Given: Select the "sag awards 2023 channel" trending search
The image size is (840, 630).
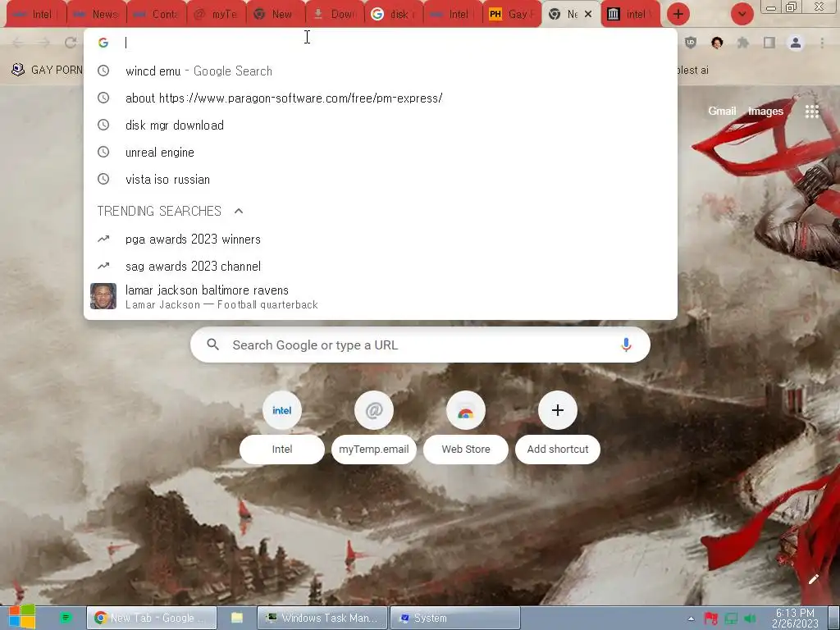Looking at the screenshot, I should coord(381,267).
